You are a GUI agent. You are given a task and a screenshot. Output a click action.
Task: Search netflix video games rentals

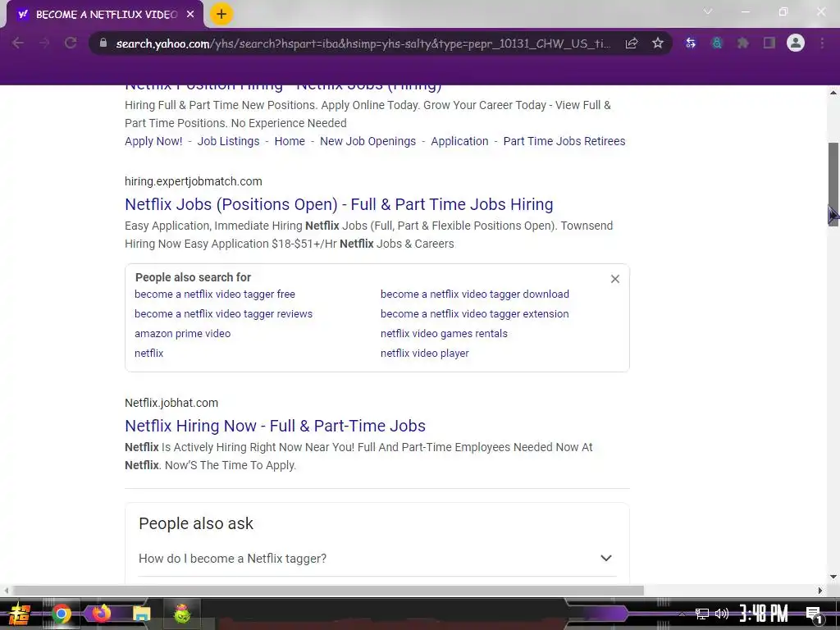444,334
